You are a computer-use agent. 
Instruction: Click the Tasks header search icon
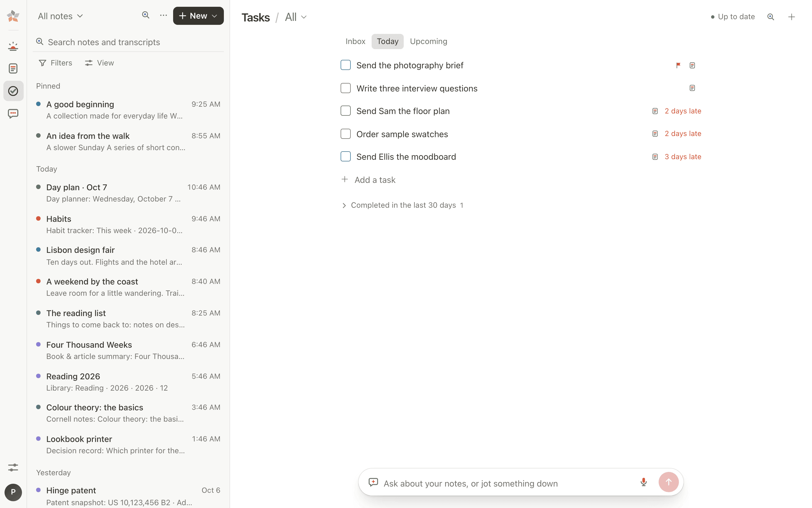[771, 17]
